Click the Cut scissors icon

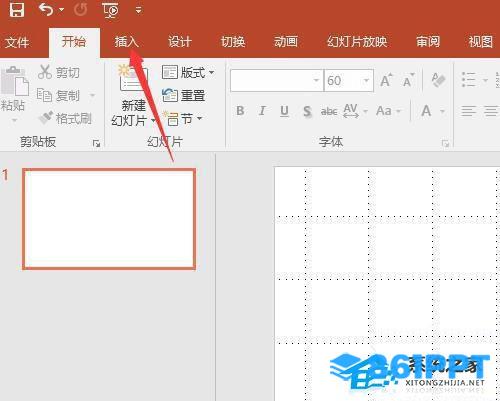(x=44, y=72)
